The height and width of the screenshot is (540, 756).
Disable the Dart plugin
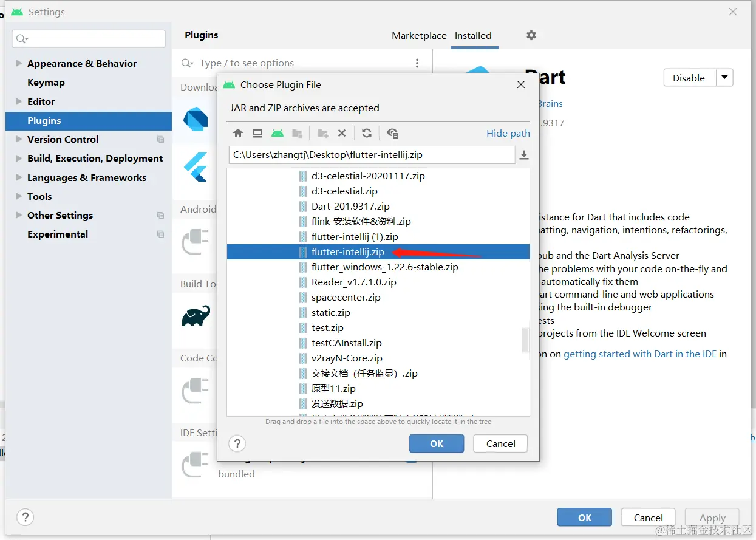pyautogui.click(x=689, y=78)
